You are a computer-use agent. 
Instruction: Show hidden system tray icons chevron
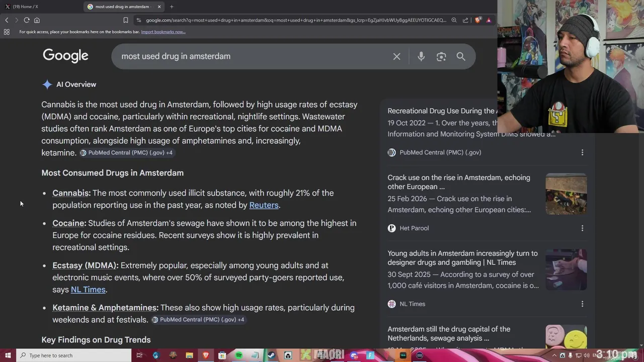[x=553, y=355]
